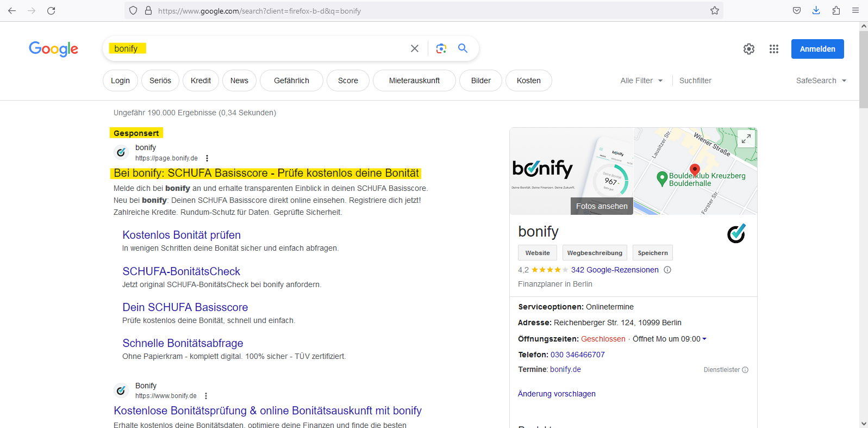
Task: Bookmark this page with star icon
Action: (x=715, y=10)
